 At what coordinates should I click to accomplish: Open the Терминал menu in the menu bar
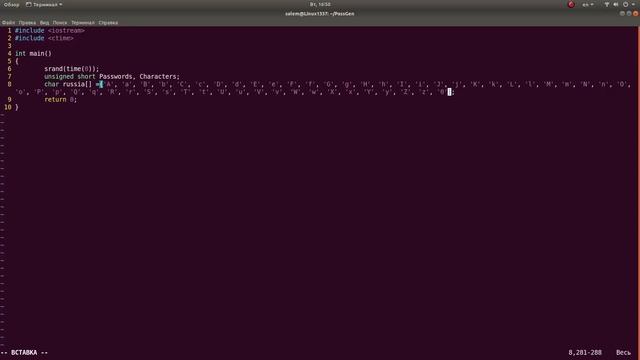(83, 23)
